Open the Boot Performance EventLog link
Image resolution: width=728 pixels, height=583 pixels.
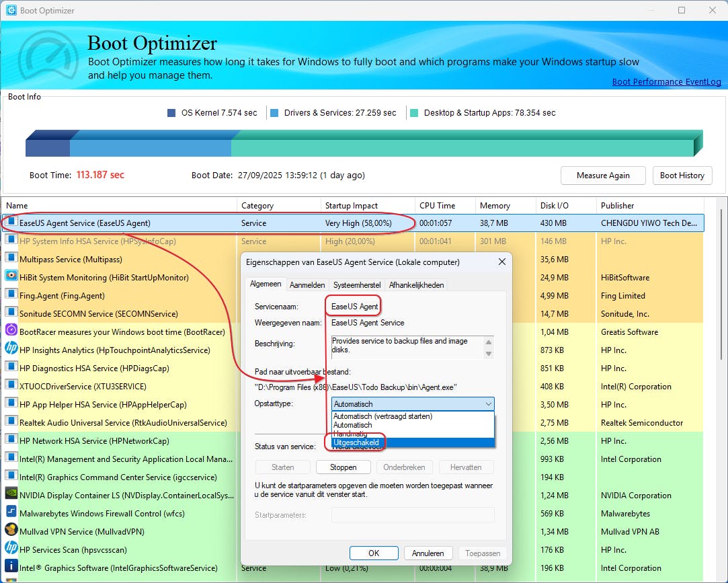click(666, 82)
